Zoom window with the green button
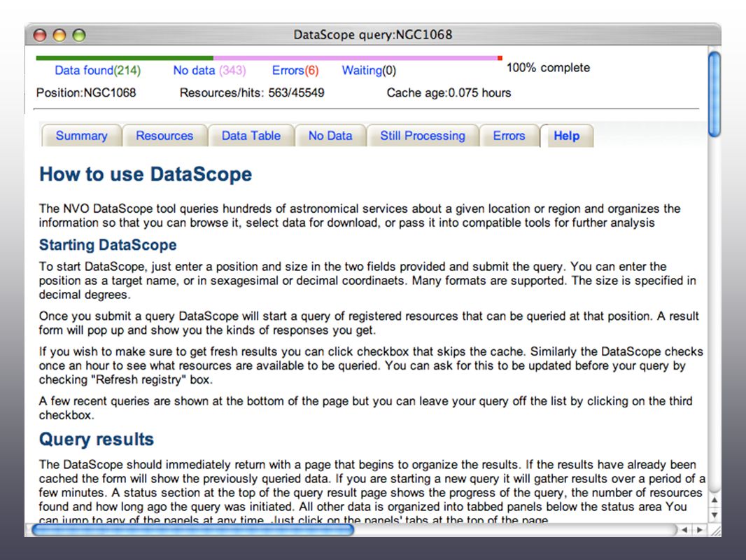The height and width of the screenshot is (560, 746). pos(79,35)
